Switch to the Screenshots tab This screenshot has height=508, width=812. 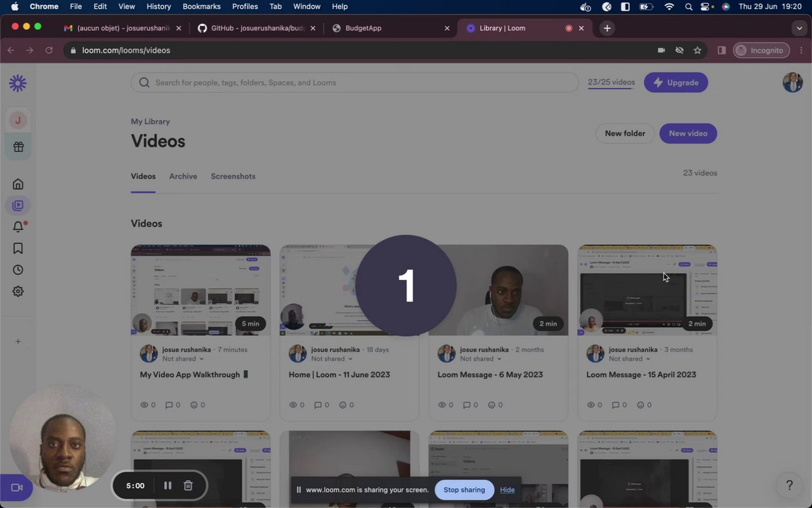[x=233, y=177]
